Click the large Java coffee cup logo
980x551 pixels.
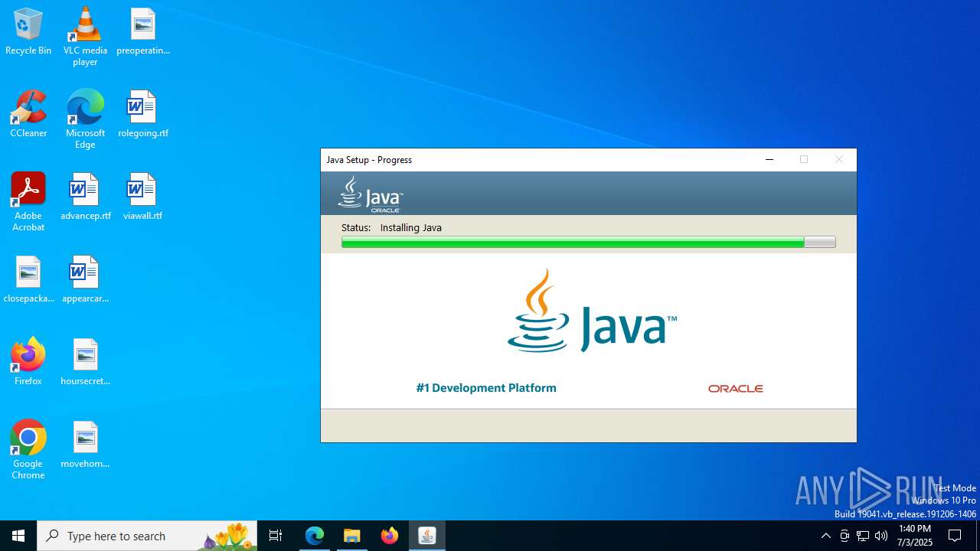click(592, 310)
